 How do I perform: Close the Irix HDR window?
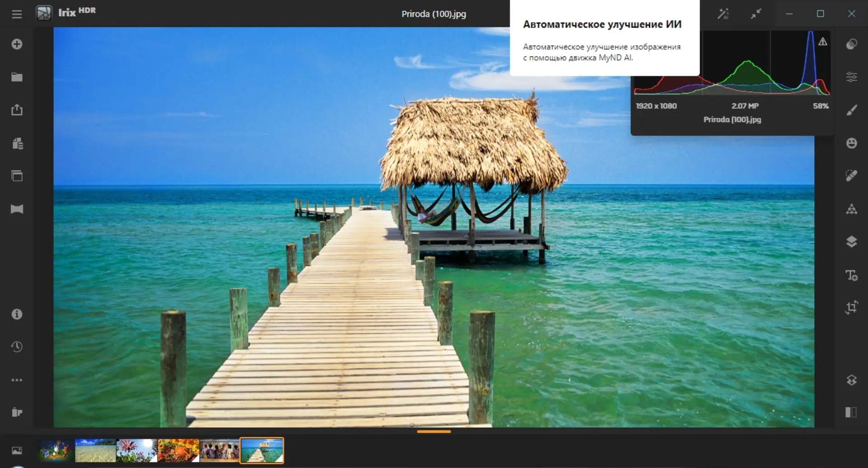click(x=852, y=14)
